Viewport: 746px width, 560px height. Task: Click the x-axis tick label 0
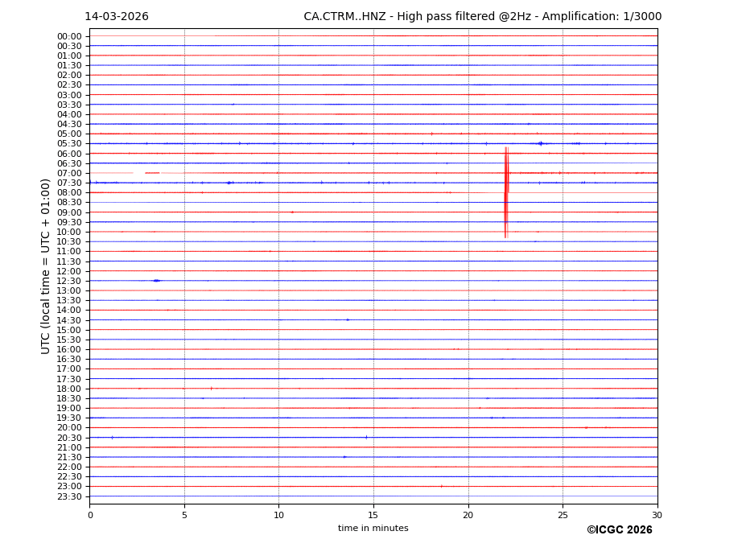90,515
